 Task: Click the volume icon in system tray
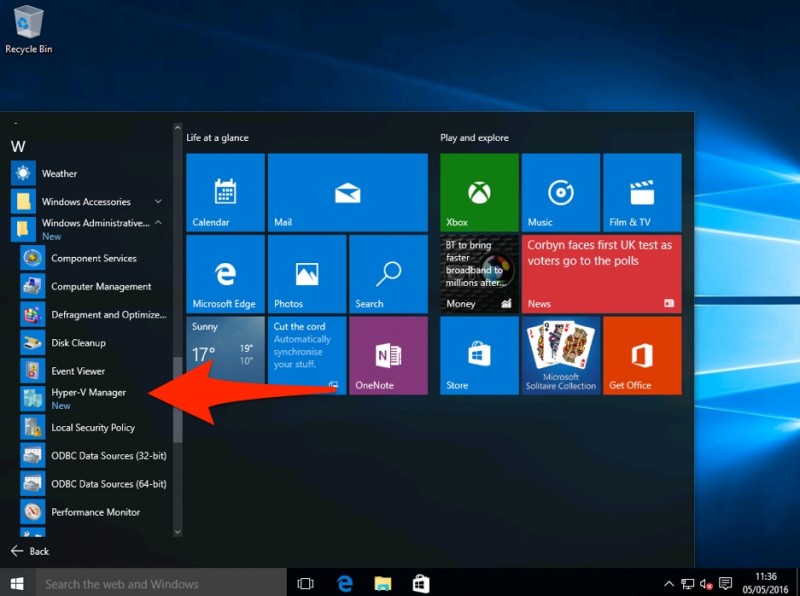[706, 583]
